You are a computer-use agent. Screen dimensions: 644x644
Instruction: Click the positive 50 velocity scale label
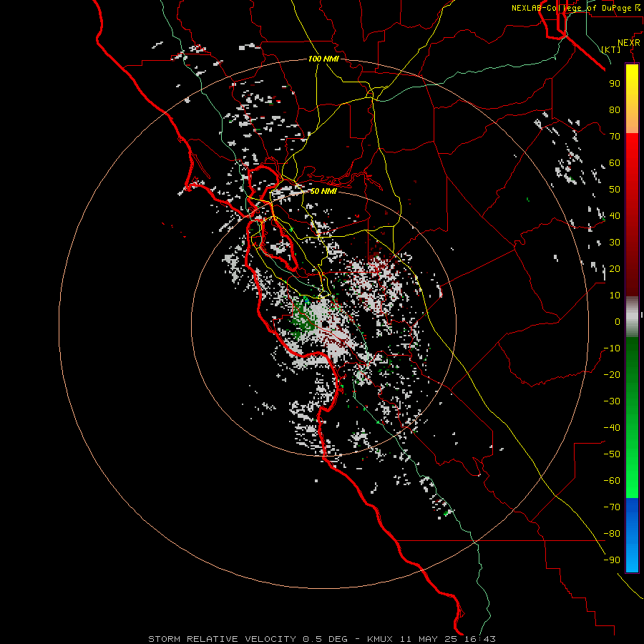point(615,190)
